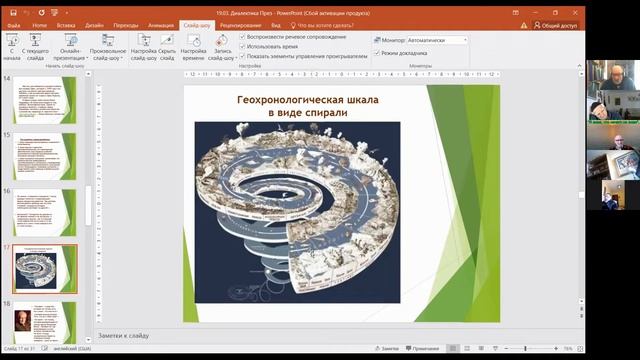Click the language indicator 'английский (США)'
Viewport: 640px width, 360px height.
(72, 349)
